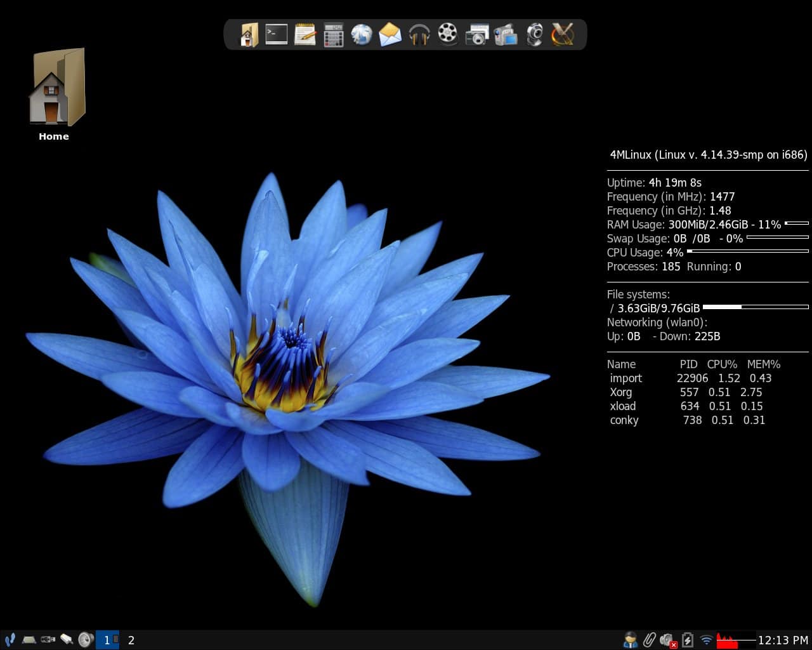Click the Uptime '4h 19m 8s' value
Image resolution: width=812 pixels, height=650 pixels.
coord(675,183)
